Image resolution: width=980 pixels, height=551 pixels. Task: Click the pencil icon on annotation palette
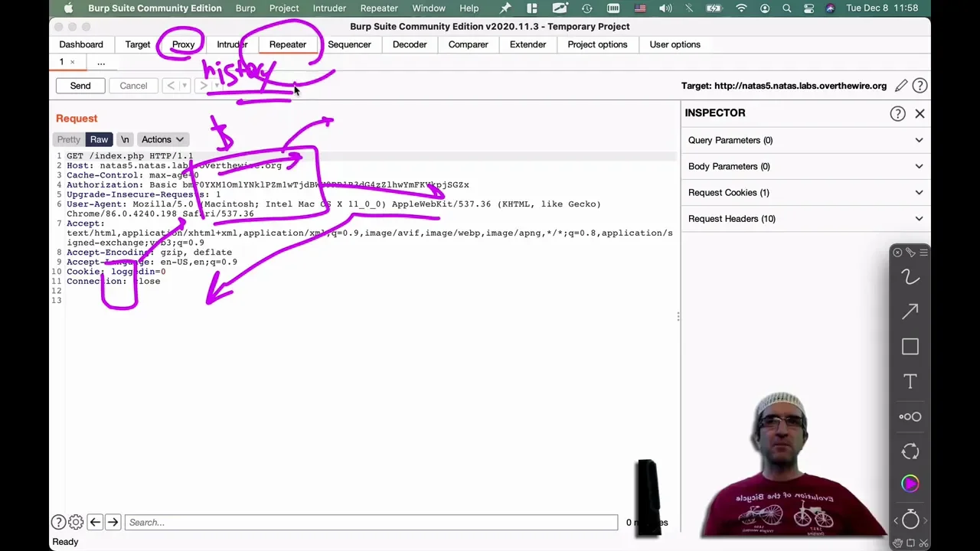(910, 252)
